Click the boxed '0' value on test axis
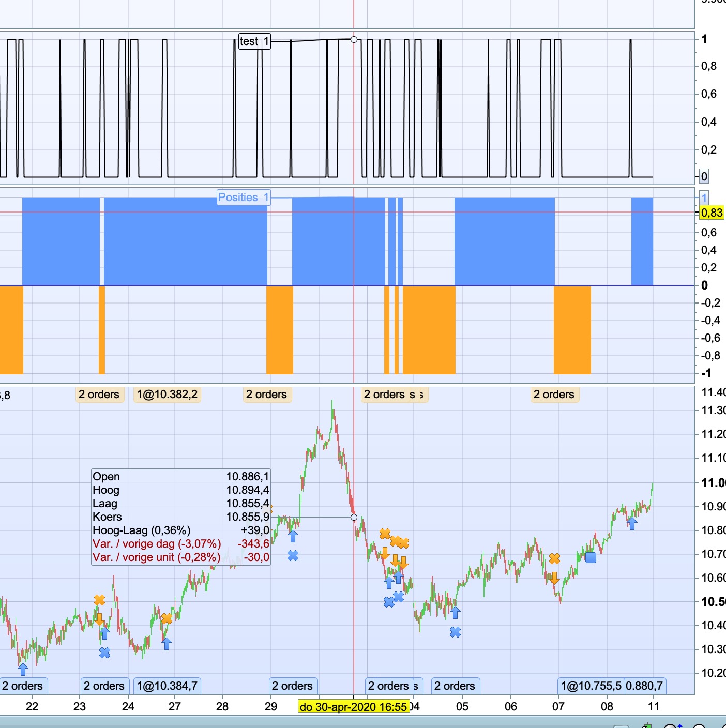Viewport: 726px width, 728px height. tap(704, 176)
